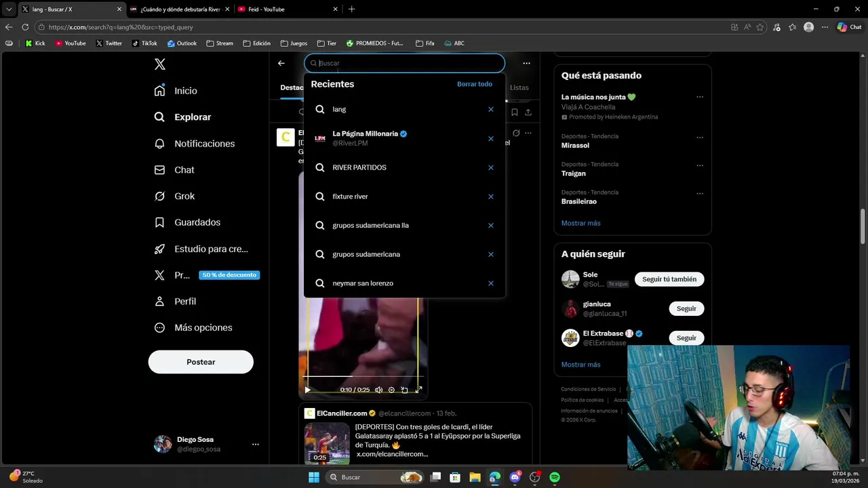Select recent search 'grupos sudamericana lla'

[404, 225]
